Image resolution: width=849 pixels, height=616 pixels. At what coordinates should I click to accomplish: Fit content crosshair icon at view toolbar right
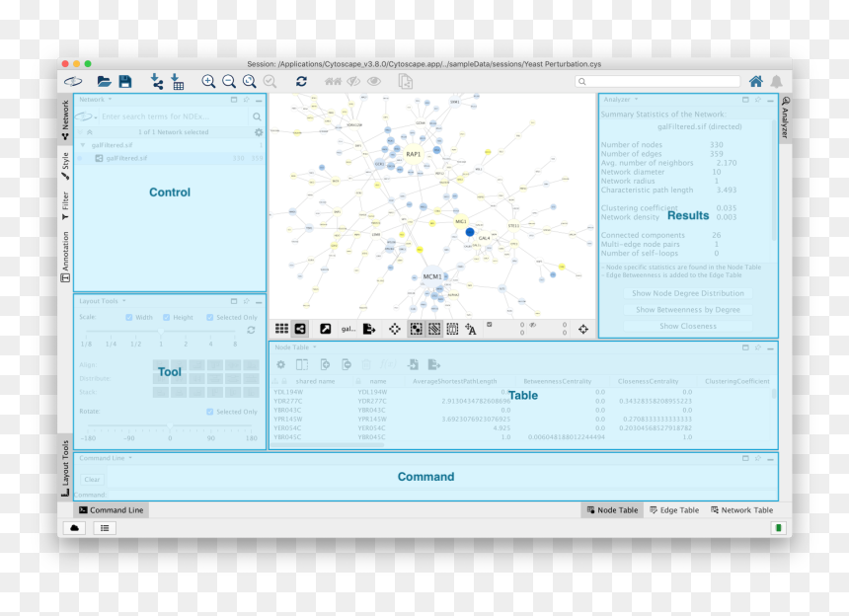[x=583, y=329]
